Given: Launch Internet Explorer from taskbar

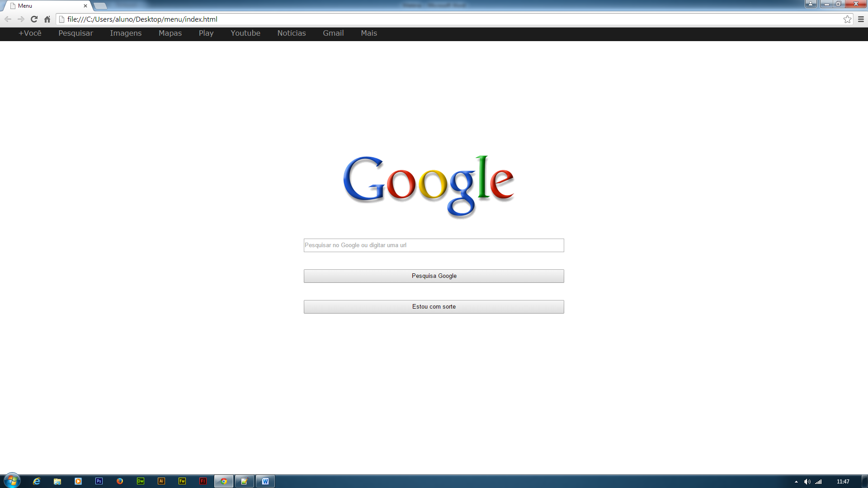Looking at the screenshot, I should (x=37, y=481).
